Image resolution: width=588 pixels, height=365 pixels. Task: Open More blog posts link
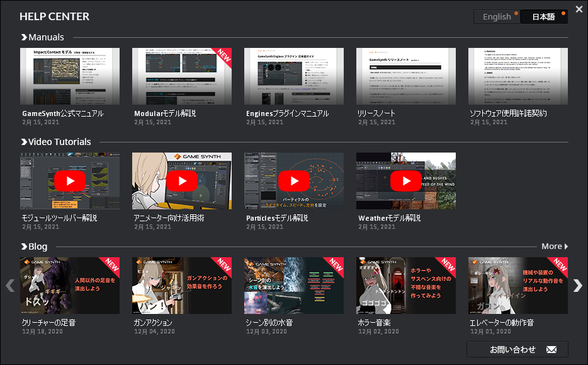click(555, 246)
